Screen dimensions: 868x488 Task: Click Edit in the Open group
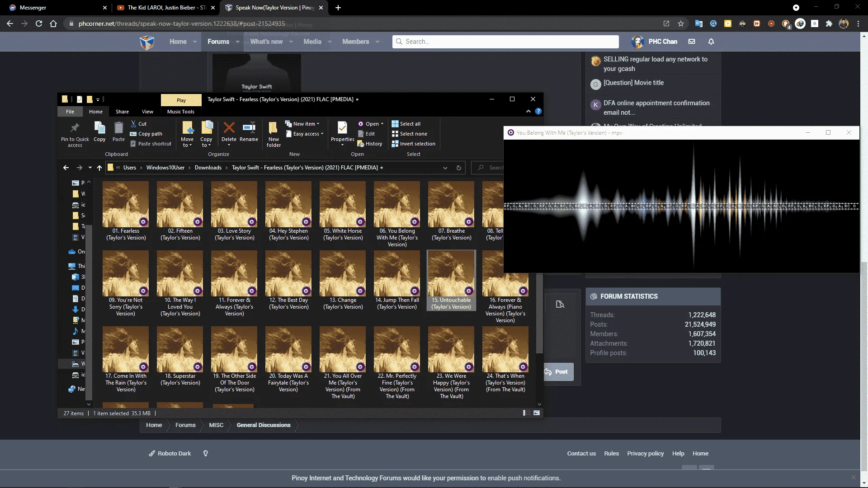(366, 134)
